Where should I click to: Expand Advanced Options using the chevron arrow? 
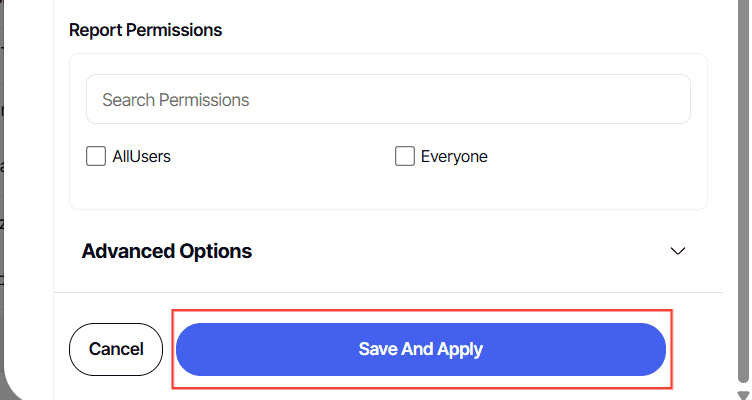[678, 251]
